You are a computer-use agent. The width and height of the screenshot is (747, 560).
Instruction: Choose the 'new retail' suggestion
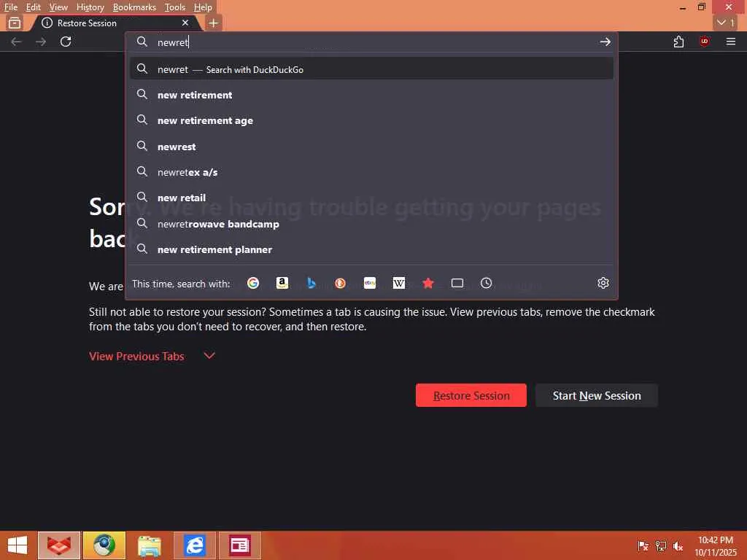click(371, 198)
